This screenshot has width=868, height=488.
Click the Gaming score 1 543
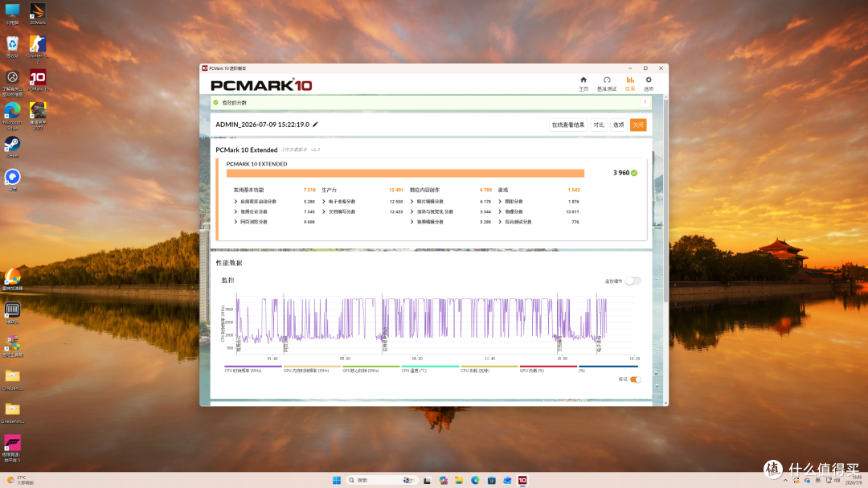pos(574,190)
